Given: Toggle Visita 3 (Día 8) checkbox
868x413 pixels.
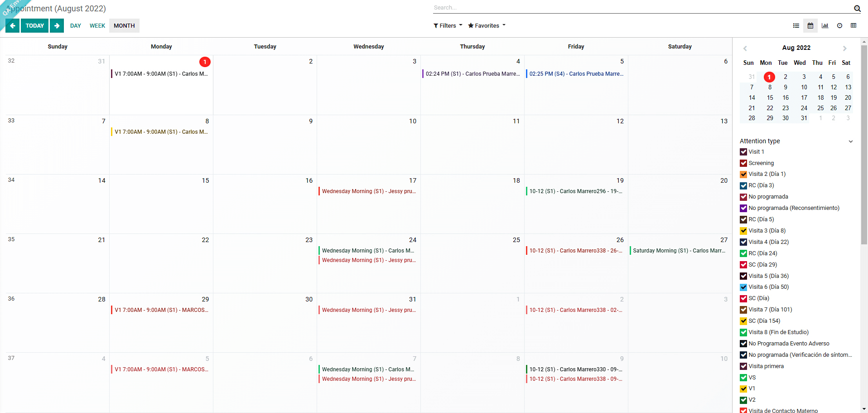Looking at the screenshot, I should (x=743, y=231).
